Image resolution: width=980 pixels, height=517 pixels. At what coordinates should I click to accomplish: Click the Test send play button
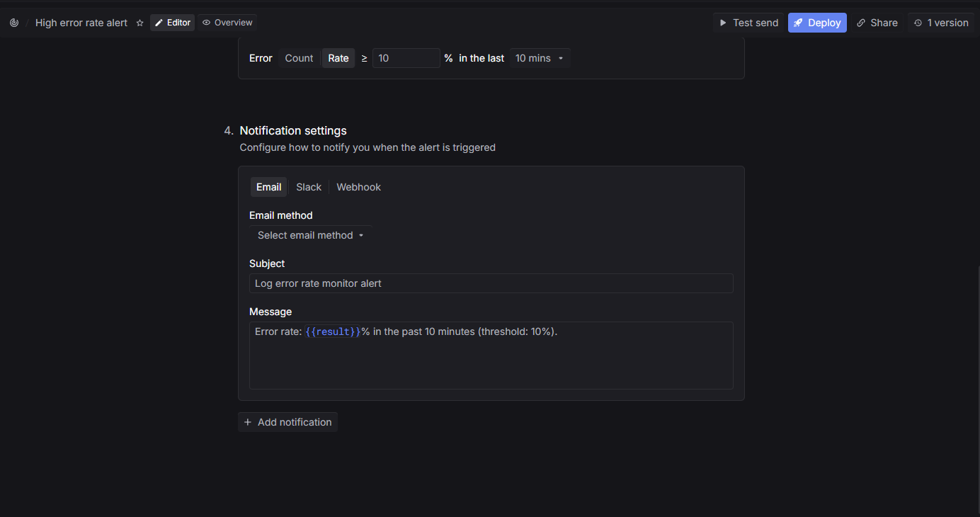coord(748,23)
